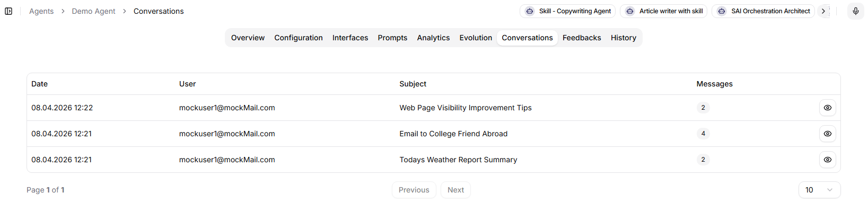This screenshot has width=868, height=210.
Task: Go to Demo Agent breadcrumb link
Action: click(93, 11)
